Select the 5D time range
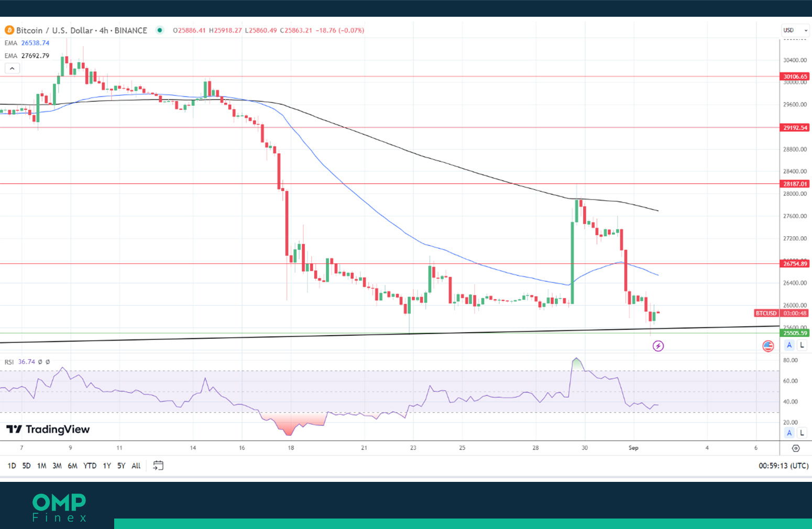The image size is (812, 529). [x=26, y=466]
